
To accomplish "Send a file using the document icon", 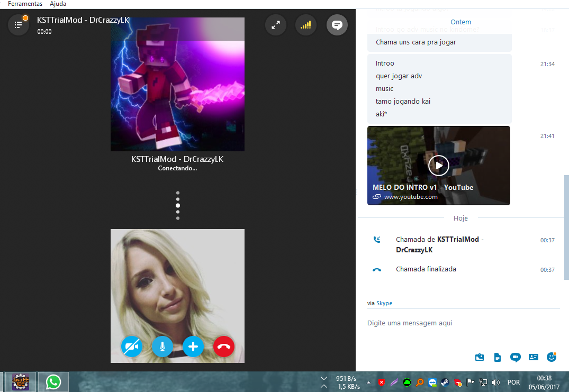I will (498, 357).
